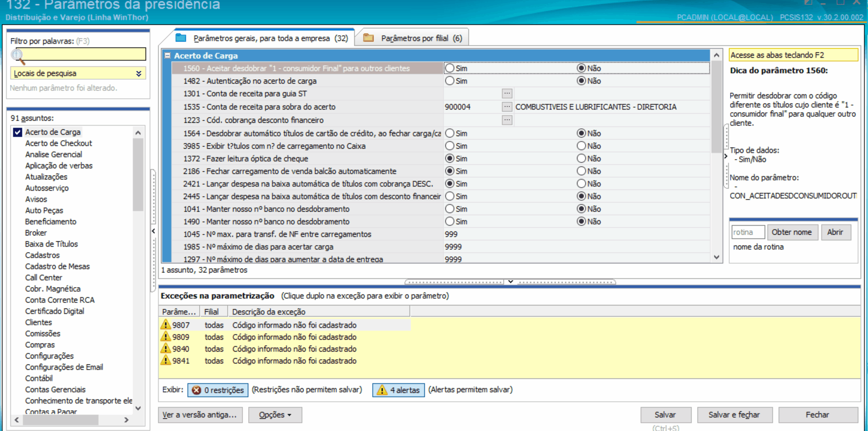Select Acerto de Checkout subject
Screen dimensions: 868x431
58,143
